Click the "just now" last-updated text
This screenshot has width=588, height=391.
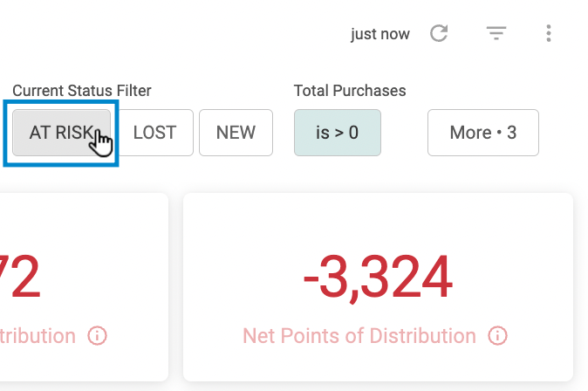pos(380,34)
